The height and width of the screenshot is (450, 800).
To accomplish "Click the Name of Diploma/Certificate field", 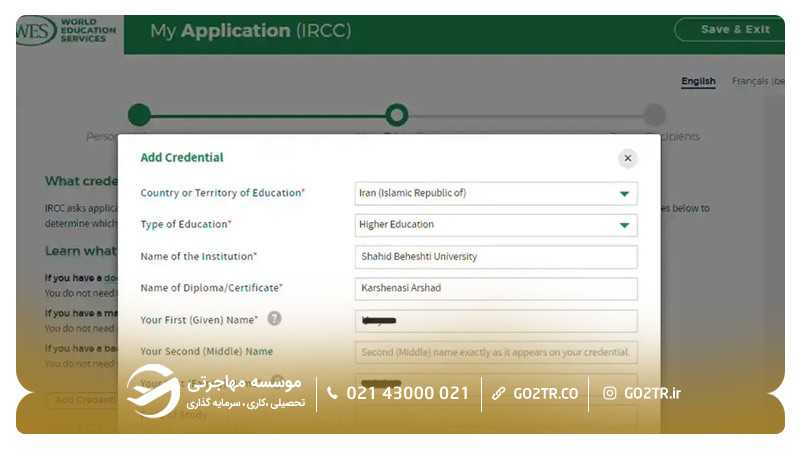I will tap(496, 289).
